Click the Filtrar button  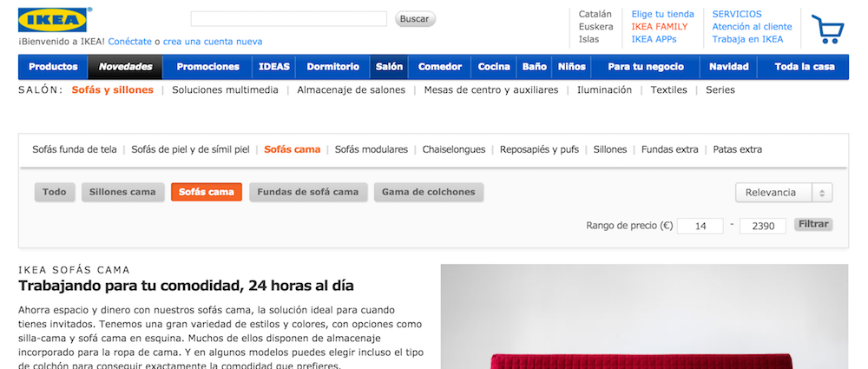point(813,224)
